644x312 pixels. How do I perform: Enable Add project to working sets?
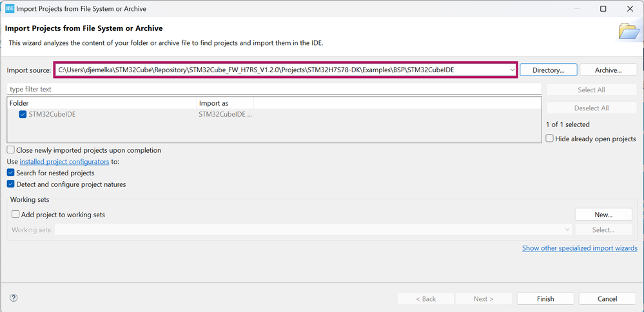click(x=15, y=214)
